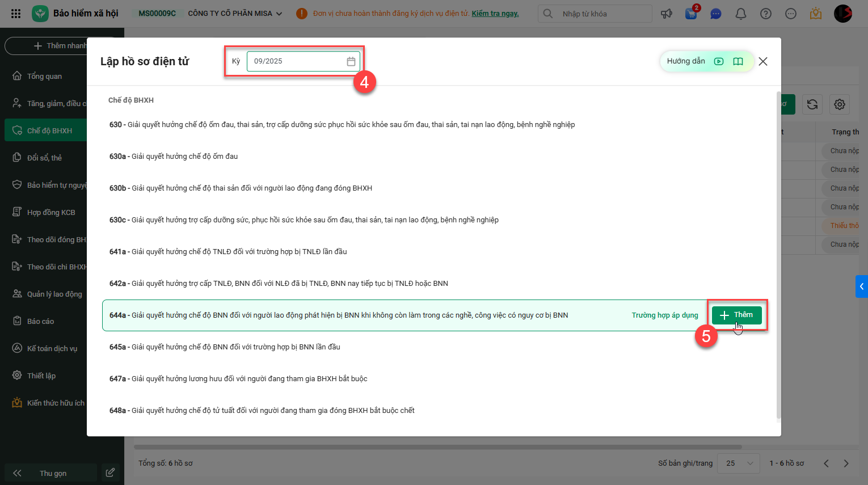Screen dimensions: 868x485
Task: Click Thêm button for procedure 644a
Action: point(737,315)
